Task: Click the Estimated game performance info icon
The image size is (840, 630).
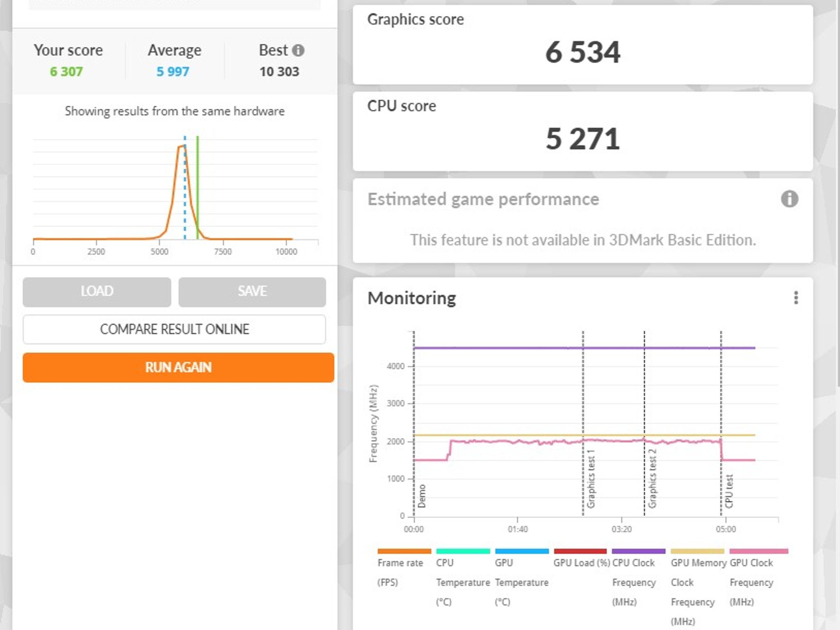Action: pos(789,199)
